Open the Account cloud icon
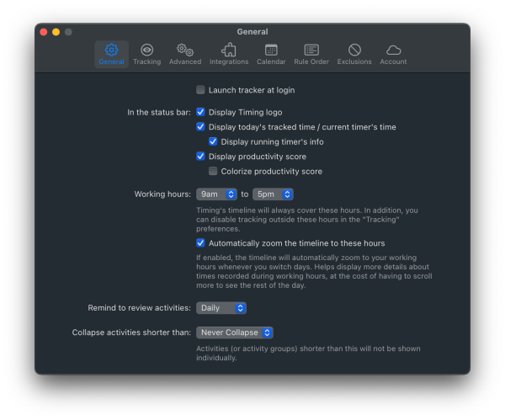505x420 pixels. pyautogui.click(x=393, y=51)
